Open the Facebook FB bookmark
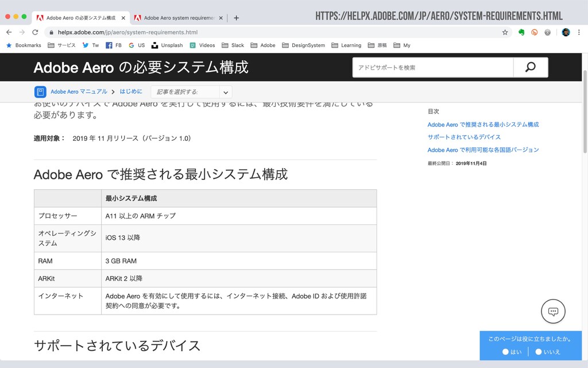Screen dimensions: 588x368 [114, 45]
